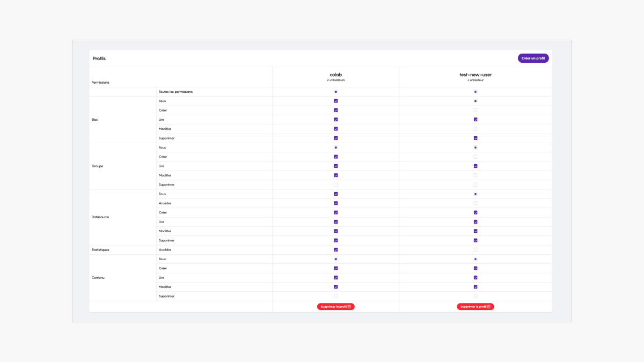Uncheck Bloc Tous for colab profile
644x362 pixels.
tap(336, 101)
